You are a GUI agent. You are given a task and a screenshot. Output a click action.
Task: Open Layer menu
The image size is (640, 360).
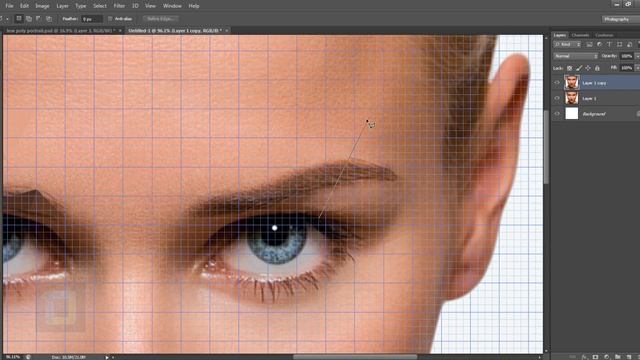(62, 6)
